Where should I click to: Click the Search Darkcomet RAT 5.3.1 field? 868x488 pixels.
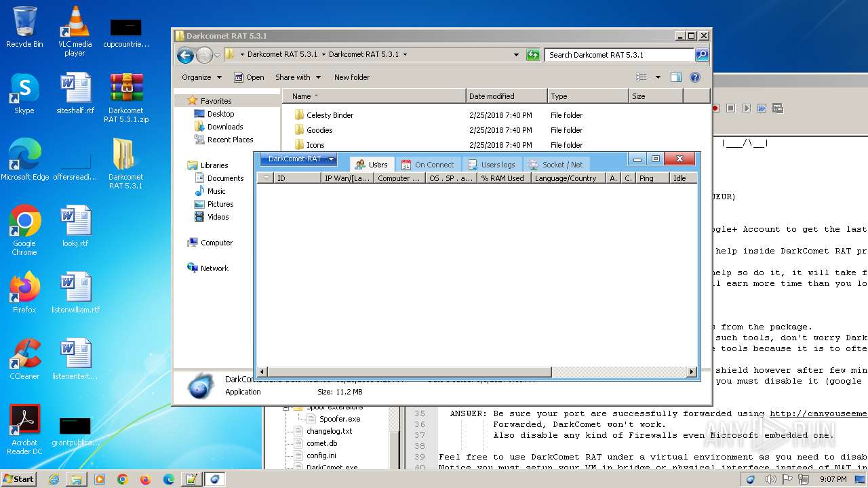click(x=620, y=55)
